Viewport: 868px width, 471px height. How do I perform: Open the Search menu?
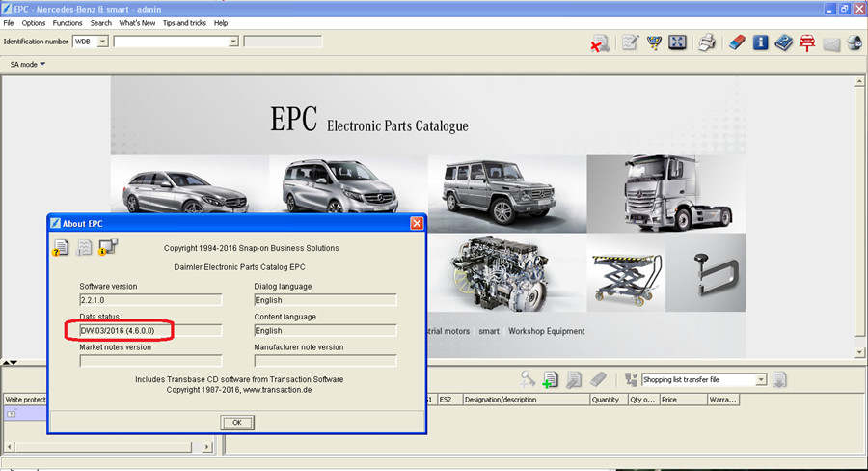coord(100,23)
